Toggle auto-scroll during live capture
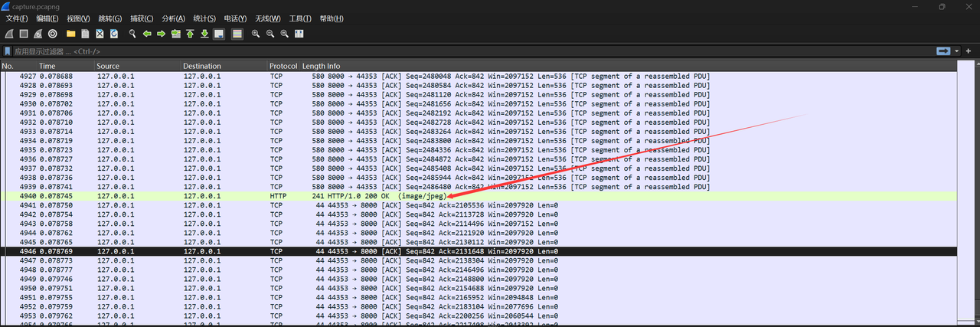This screenshot has height=327, width=980. click(219, 34)
